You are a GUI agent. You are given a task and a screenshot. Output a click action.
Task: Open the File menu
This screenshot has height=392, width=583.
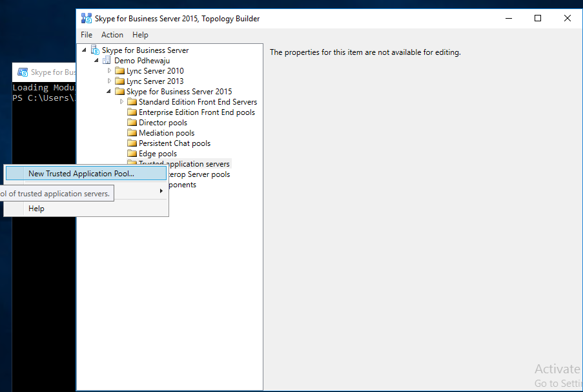click(x=87, y=35)
